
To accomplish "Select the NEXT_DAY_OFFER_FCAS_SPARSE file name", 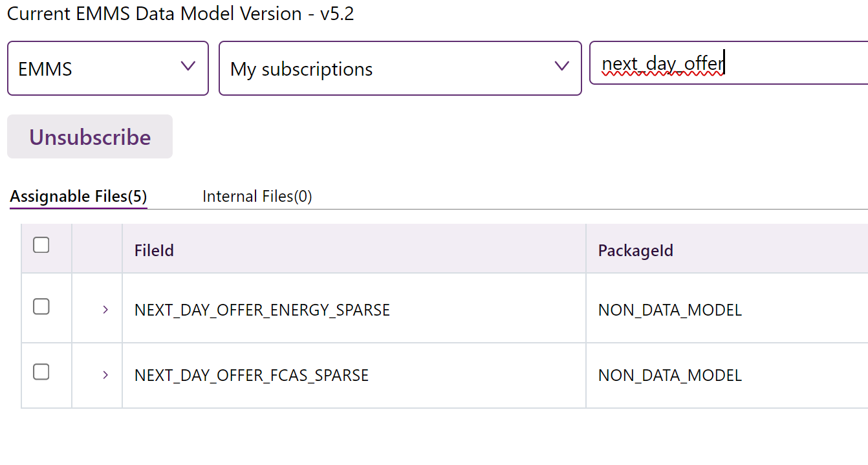I will pyautogui.click(x=251, y=376).
